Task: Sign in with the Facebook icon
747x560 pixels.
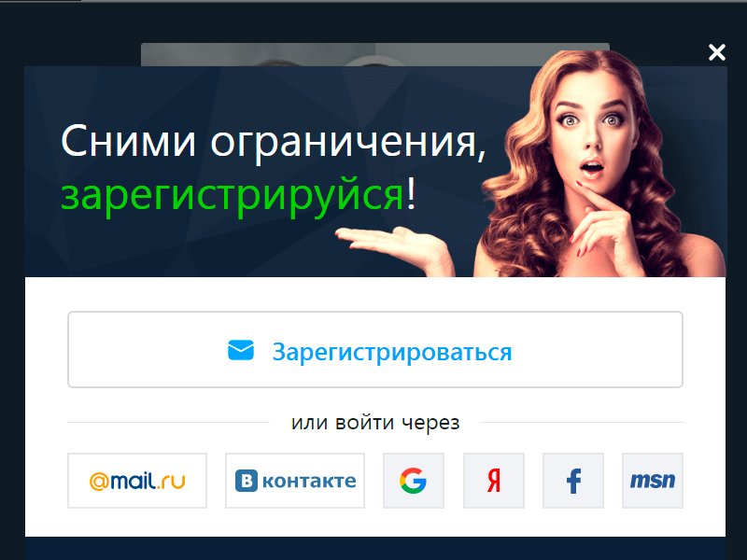Action: coord(573,481)
